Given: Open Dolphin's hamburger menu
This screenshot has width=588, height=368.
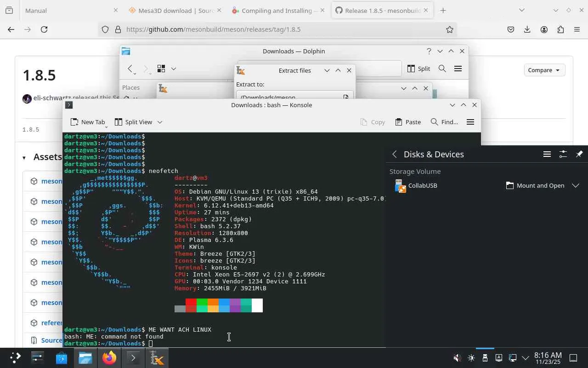Looking at the screenshot, I should click(458, 69).
